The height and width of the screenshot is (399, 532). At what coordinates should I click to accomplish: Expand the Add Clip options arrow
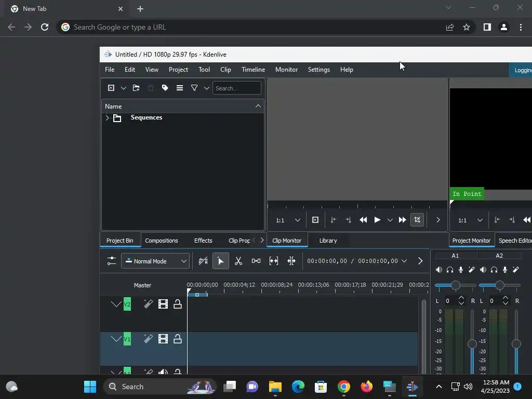124,88
